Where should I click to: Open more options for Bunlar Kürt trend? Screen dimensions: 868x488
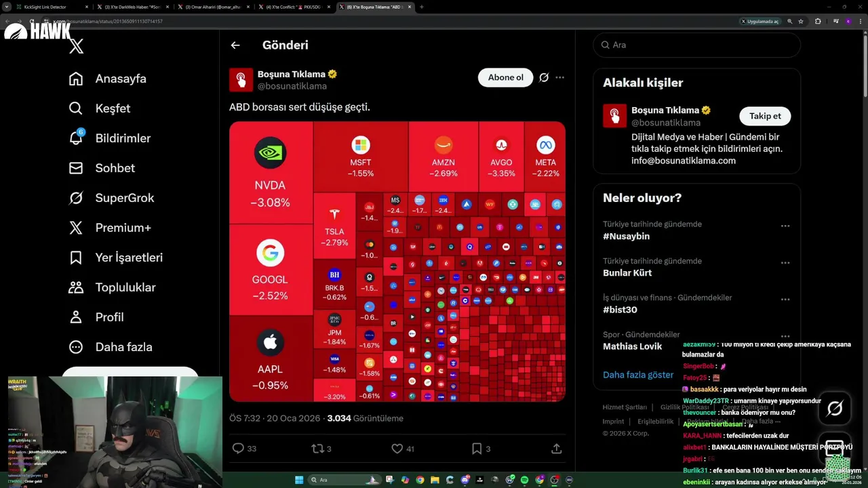tap(785, 262)
